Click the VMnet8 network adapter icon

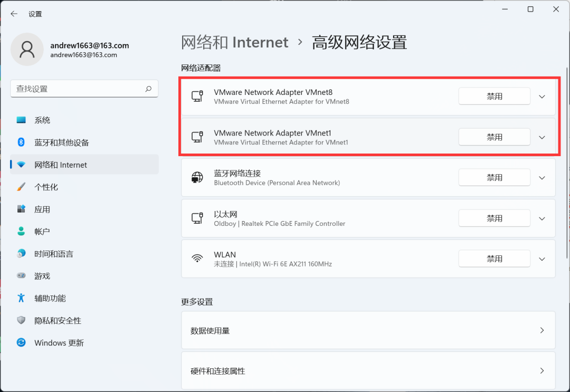point(197,97)
